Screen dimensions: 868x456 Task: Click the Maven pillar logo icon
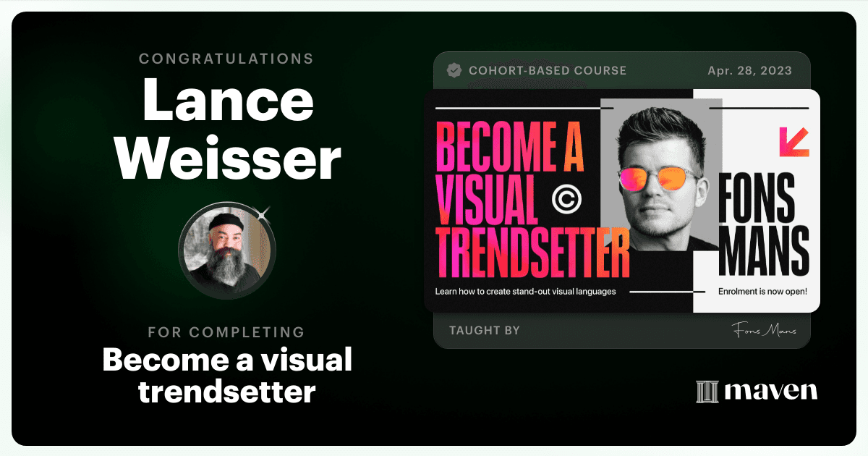[706, 392]
